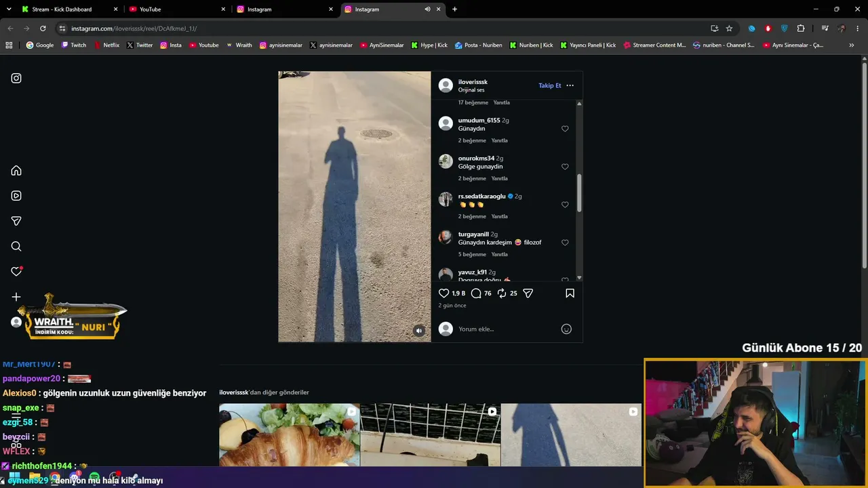
Task: Open Instagram search magnifier icon
Action: (16, 246)
